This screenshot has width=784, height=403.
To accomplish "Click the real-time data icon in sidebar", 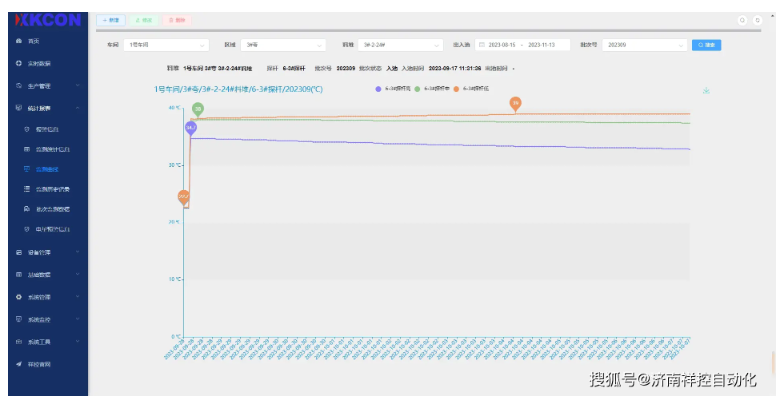I will tap(19, 63).
